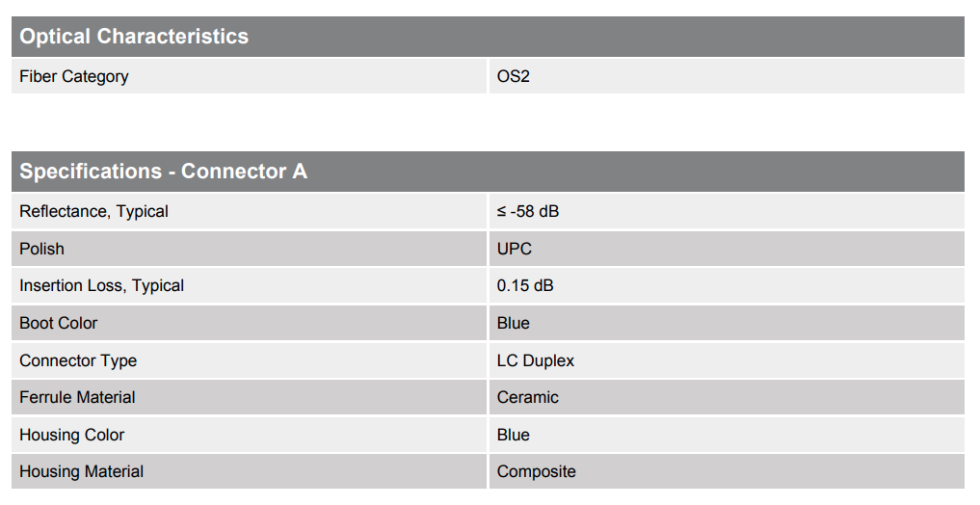Click the 0.15 dB insertion loss value
The height and width of the screenshot is (505, 980).
[x=525, y=285]
